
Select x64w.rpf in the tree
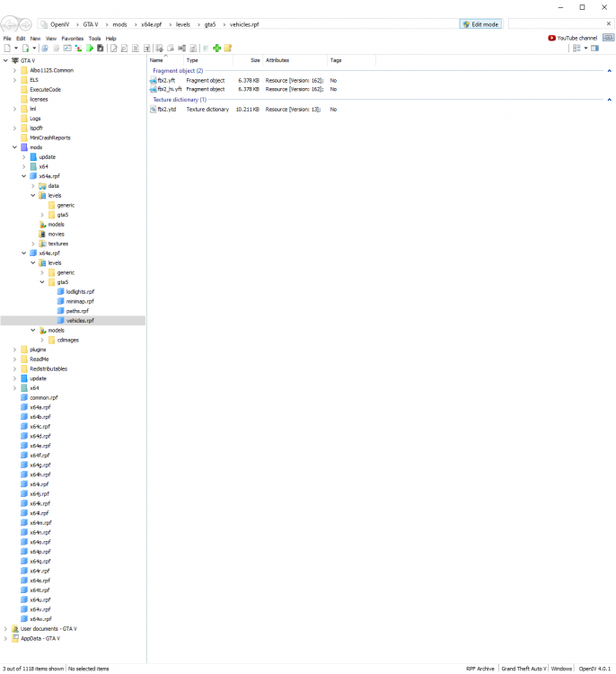[40, 619]
